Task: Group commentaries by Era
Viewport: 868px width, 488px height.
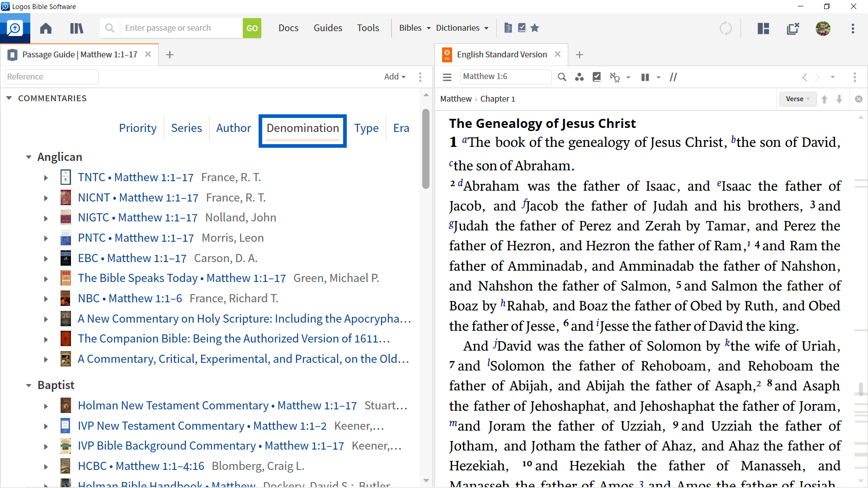Action: coord(401,128)
